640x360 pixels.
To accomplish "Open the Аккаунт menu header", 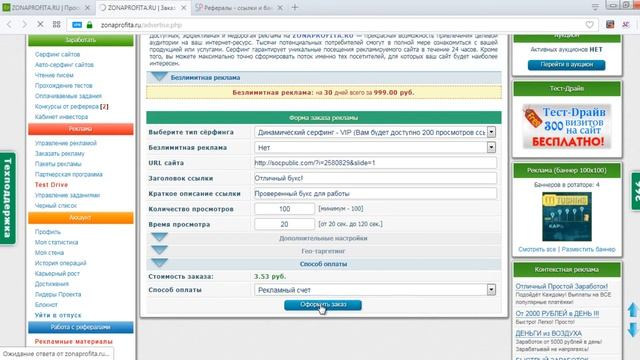I will [x=81, y=218].
